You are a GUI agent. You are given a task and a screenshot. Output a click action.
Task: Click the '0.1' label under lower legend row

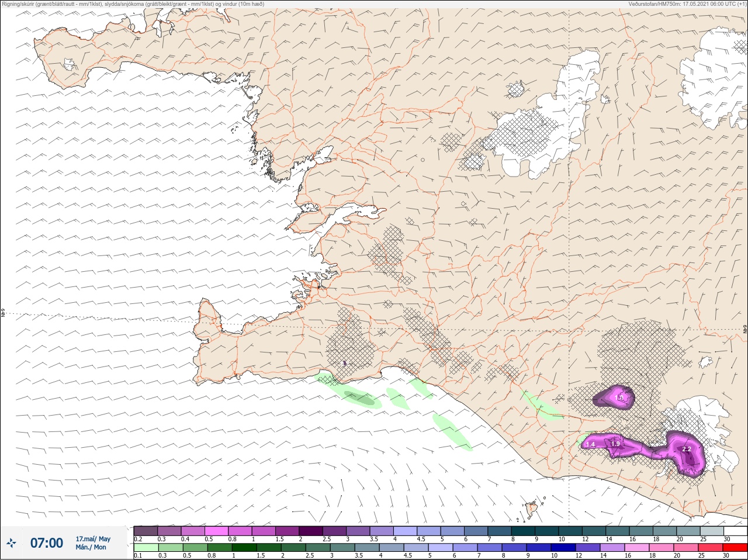tap(138, 556)
